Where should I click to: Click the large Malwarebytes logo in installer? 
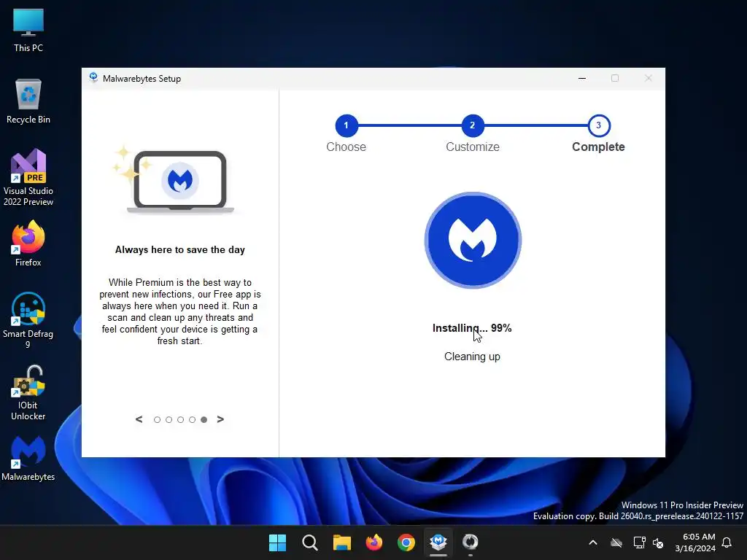pos(473,240)
